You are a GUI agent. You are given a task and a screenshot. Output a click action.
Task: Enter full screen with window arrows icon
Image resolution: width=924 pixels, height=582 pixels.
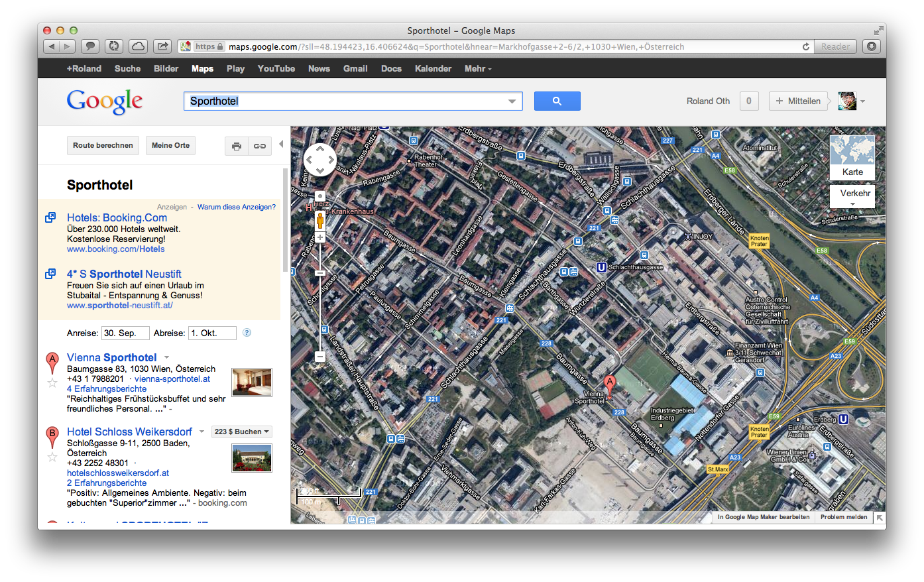[x=878, y=30]
